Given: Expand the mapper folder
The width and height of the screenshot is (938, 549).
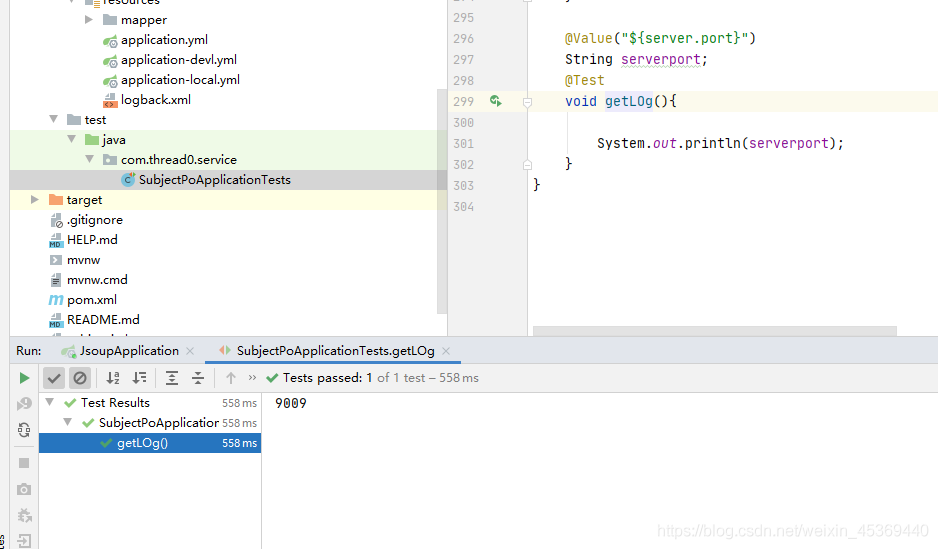Looking at the screenshot, I should coord(89,20).
